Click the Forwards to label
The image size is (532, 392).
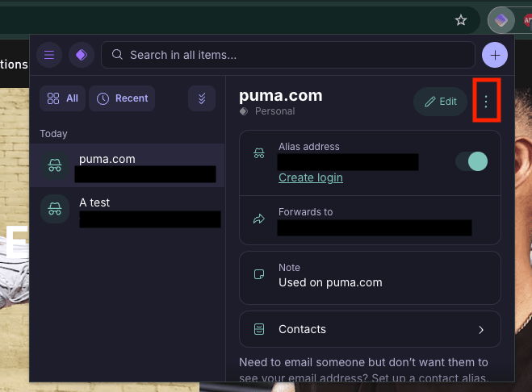click(x=305, y=212)
